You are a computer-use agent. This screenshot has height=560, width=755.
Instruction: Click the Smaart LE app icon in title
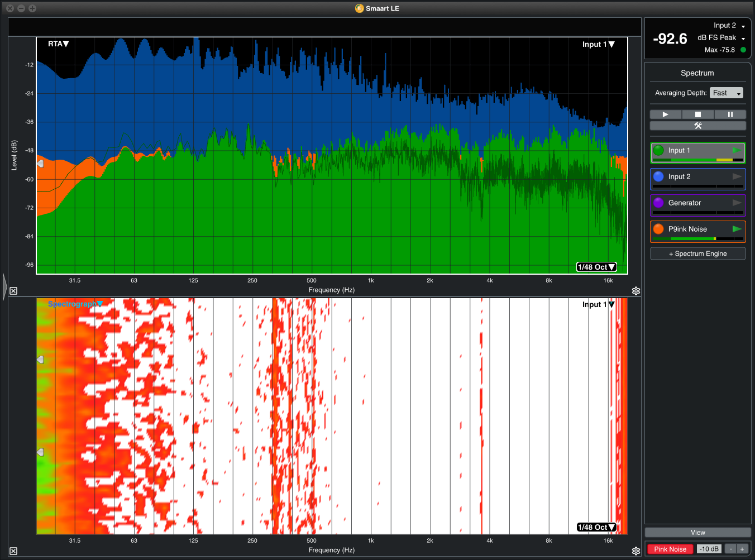(x=360, y=8)
